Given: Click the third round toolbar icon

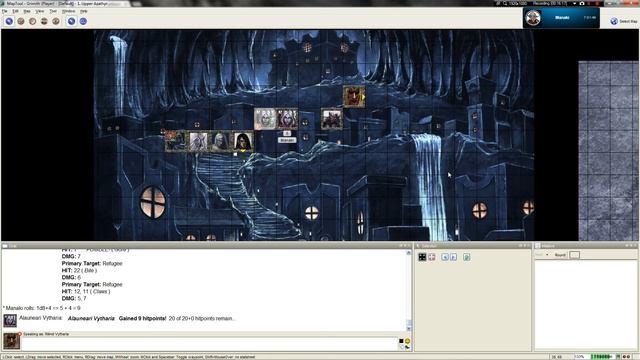Looking at the screenshot, I should [33, 21].
